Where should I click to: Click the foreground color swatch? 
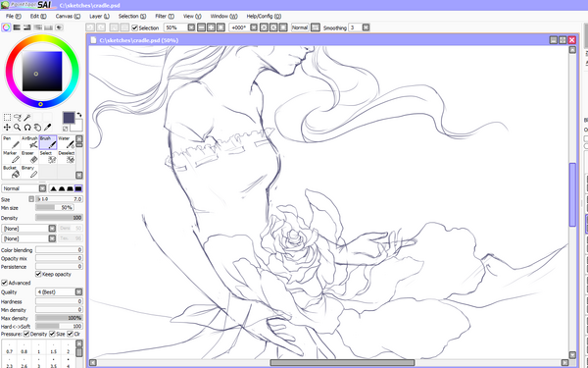(69, 118)
